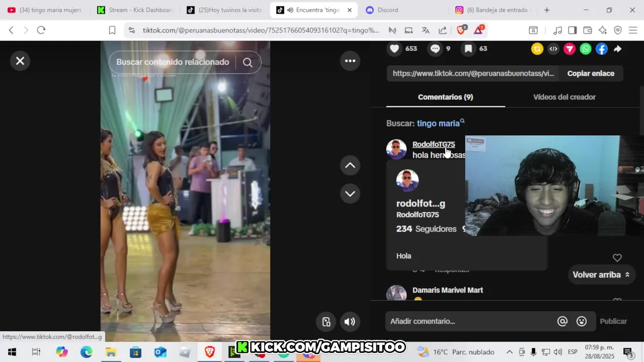The width and height of the screenshot is (644, 362).
Task: Open the Brave Rewards triangle icon
Action: [x=478, y=30]
